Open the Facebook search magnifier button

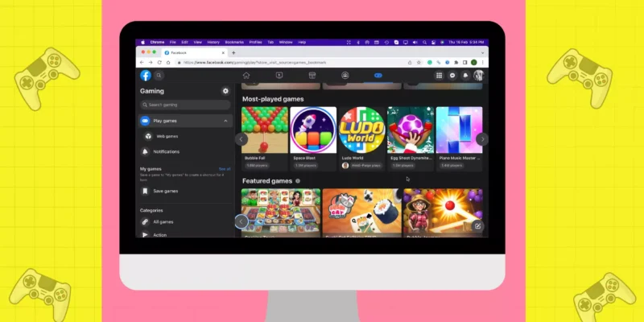click(x=159, y=76)
